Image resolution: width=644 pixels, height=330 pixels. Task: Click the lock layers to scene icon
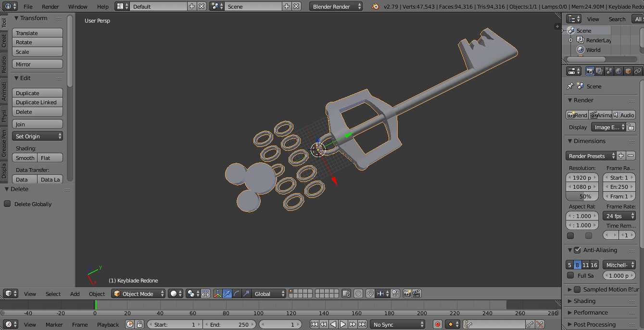coord(346,293)
